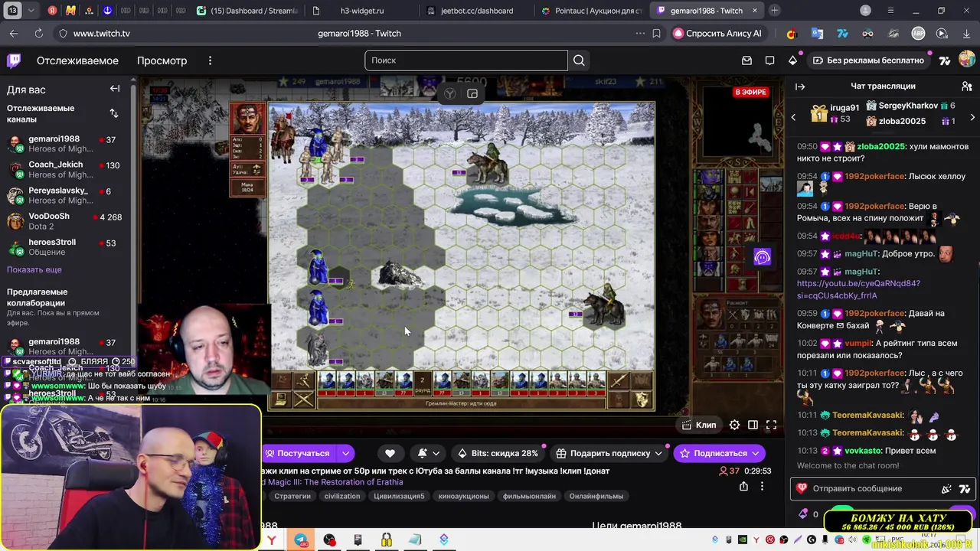This screenshot has height=551, width=980.
Task: Expand Показать еще channels list
Action: tap(34, 269)
